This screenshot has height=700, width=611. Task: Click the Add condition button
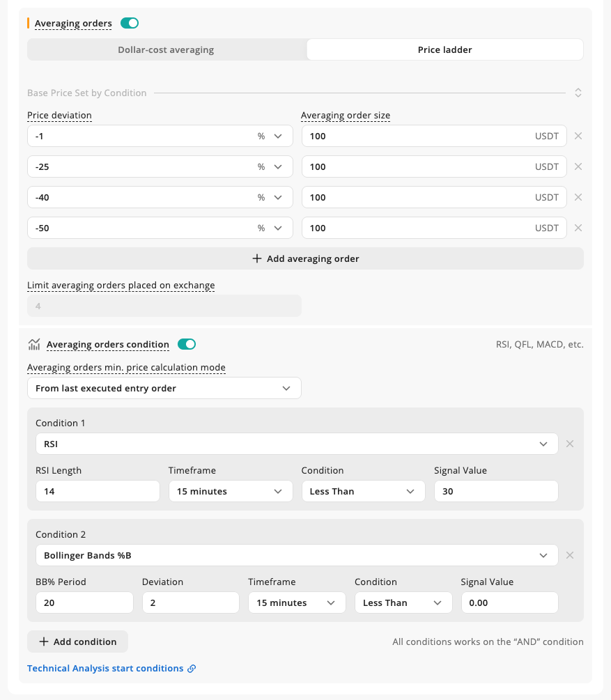click(78, 641)
